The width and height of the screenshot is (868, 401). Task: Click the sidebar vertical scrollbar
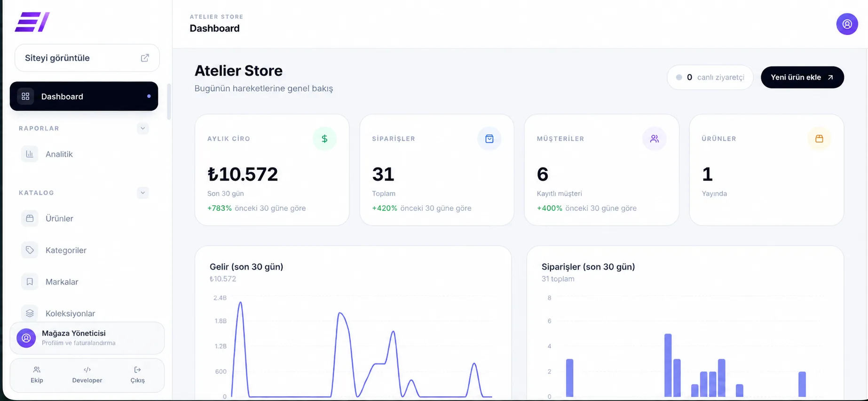tap(169, 102)
